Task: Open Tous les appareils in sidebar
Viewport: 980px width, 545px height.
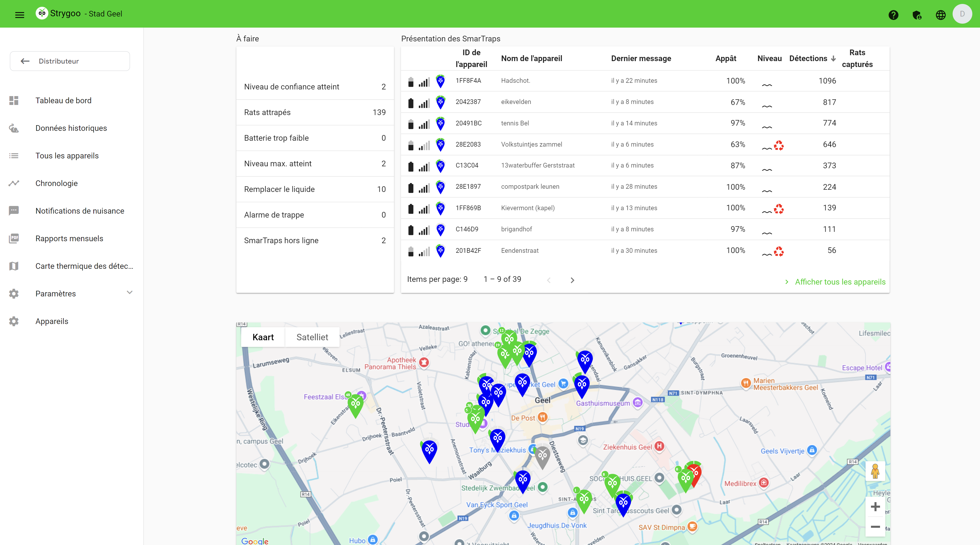Action: pos(71,156)
